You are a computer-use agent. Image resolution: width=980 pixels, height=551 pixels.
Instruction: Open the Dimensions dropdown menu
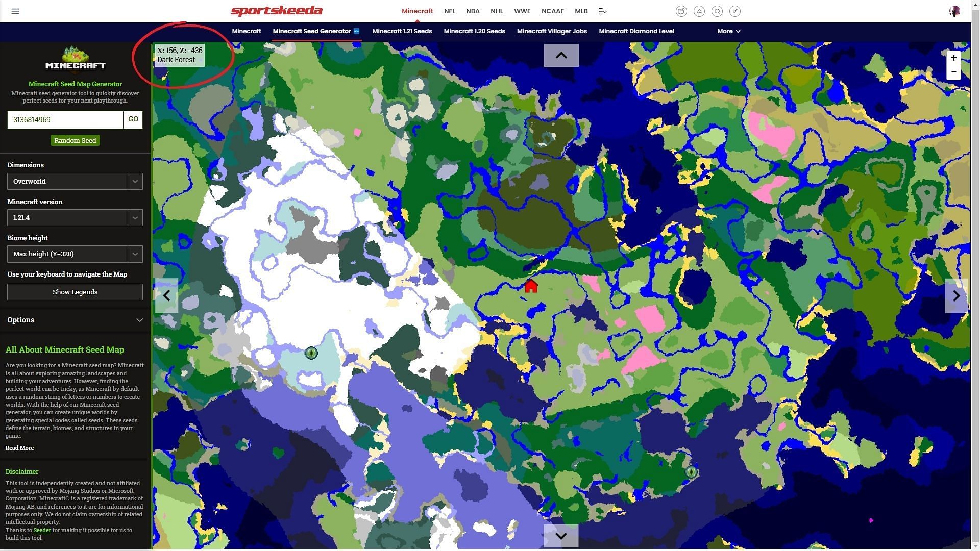point(75,181)
